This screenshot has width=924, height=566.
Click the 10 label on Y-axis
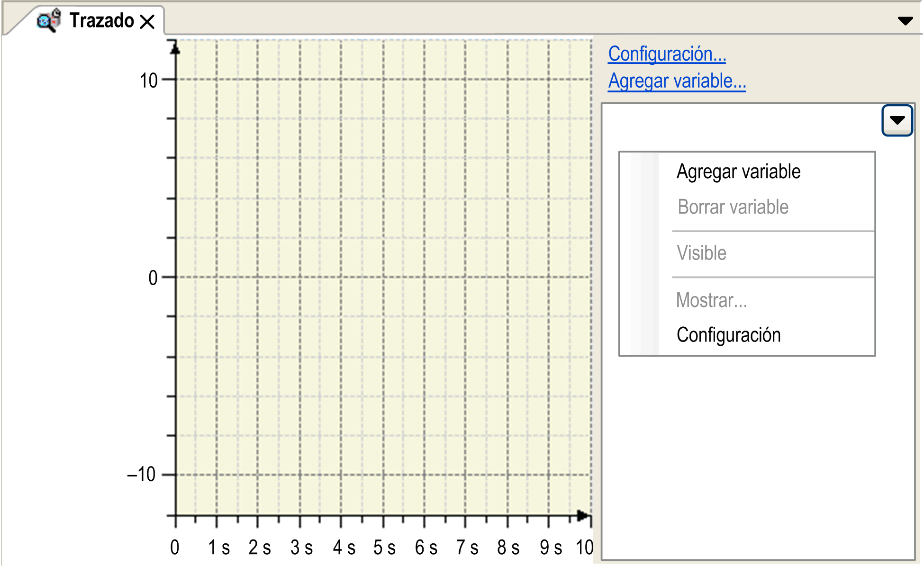pos(148,81)
